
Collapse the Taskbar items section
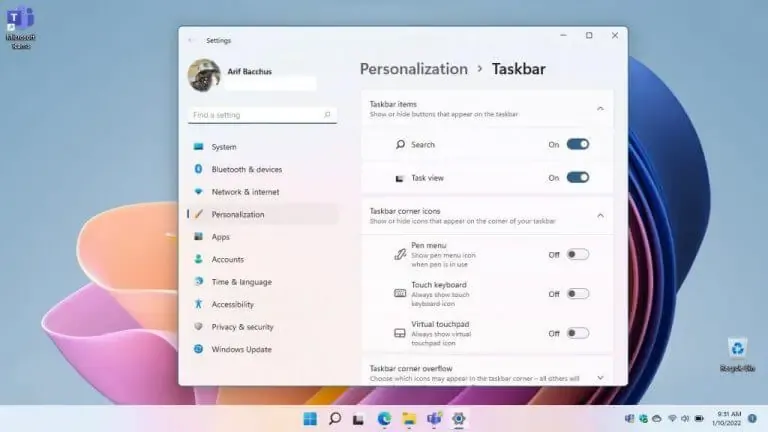(x=600, y=109)
